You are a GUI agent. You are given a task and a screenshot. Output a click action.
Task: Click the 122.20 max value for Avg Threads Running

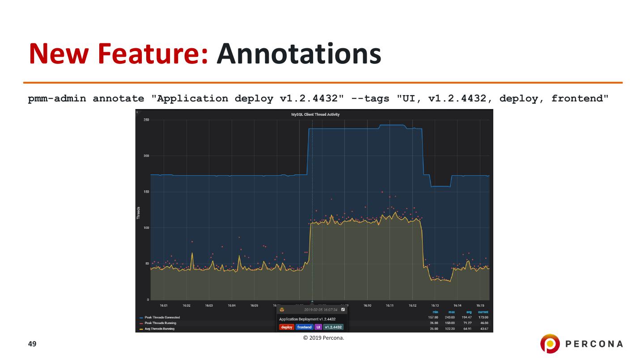click(x=450, y=328)
